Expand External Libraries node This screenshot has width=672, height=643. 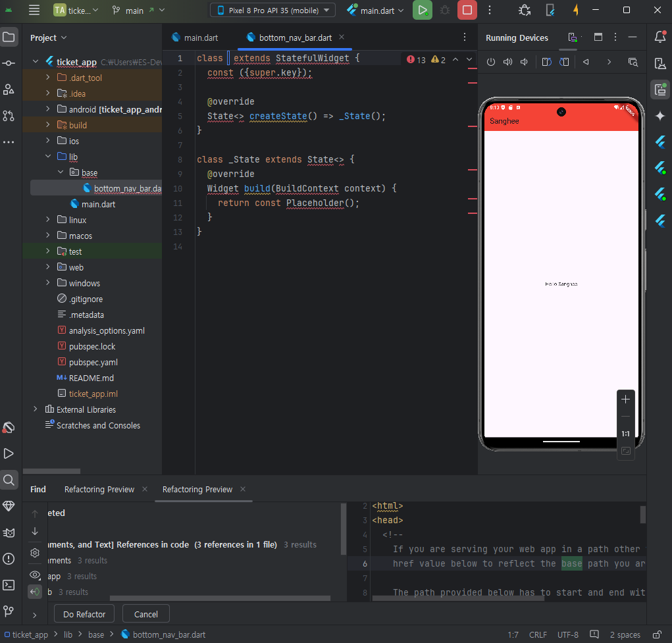(36, 409)
